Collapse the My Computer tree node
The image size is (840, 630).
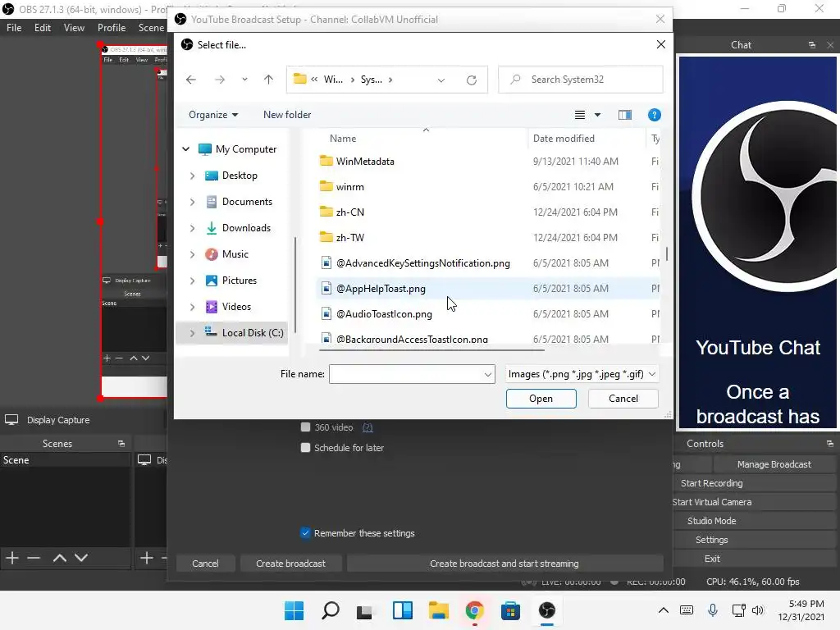[x=186, y=149]
